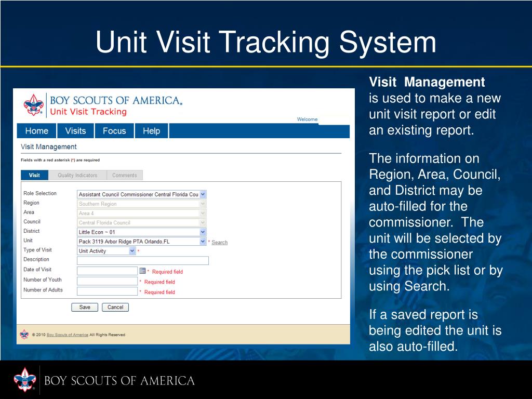Open the Focus menu item

coord(114,131)
